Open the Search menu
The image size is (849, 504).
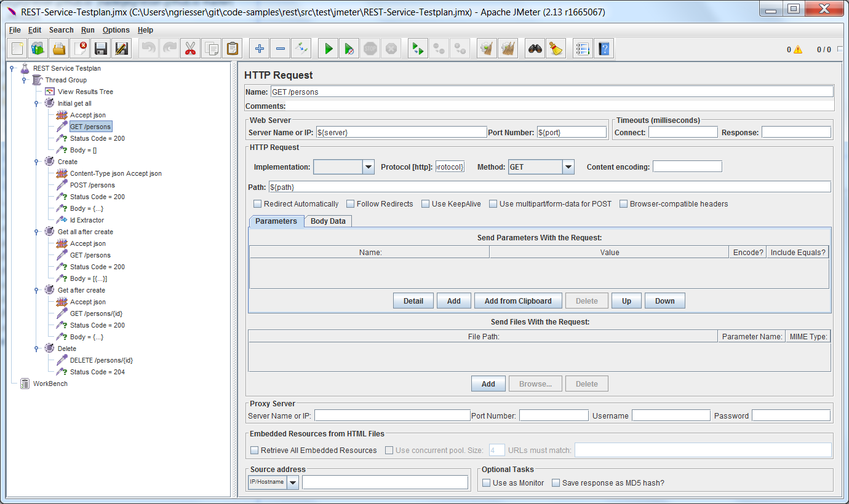coord(62,30)
